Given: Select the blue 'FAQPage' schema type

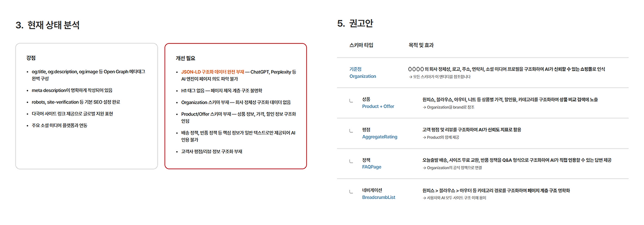Looking at the screenshot, I should click(372, 167).
